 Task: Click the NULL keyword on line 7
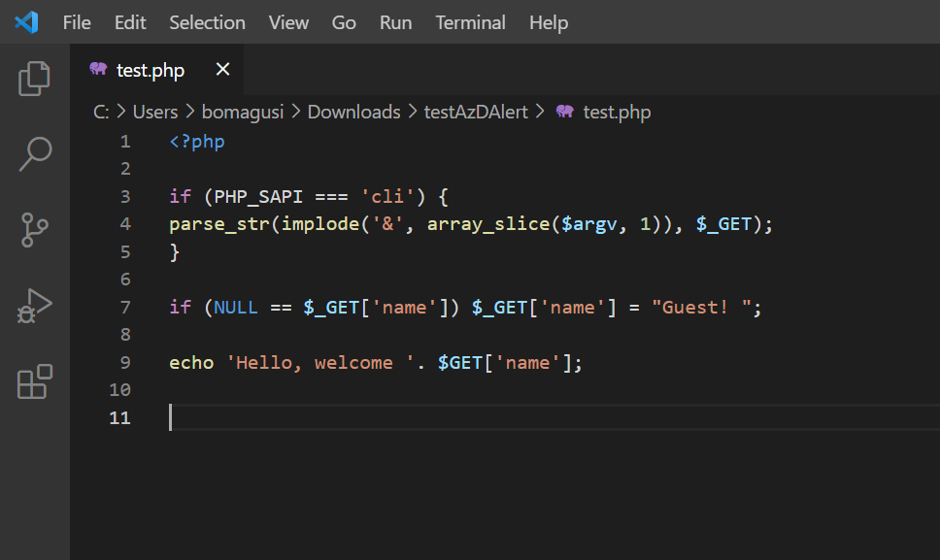tap(236, 308)
